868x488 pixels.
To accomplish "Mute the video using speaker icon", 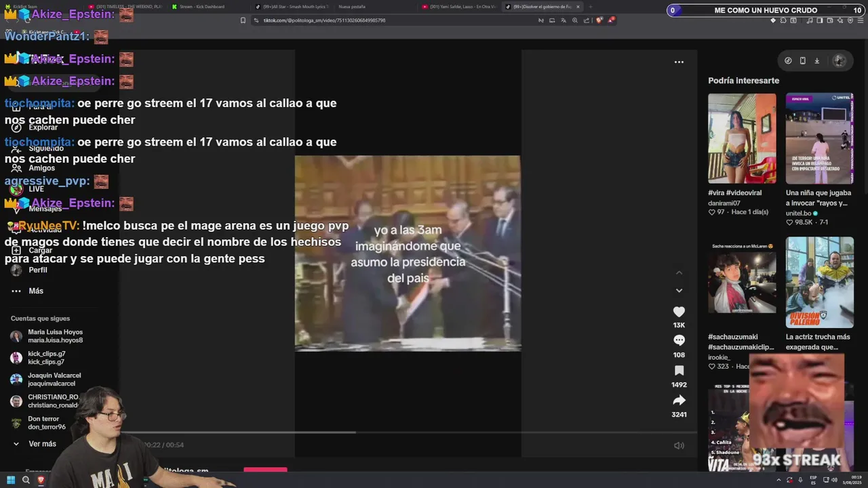I will pos(679,445).
